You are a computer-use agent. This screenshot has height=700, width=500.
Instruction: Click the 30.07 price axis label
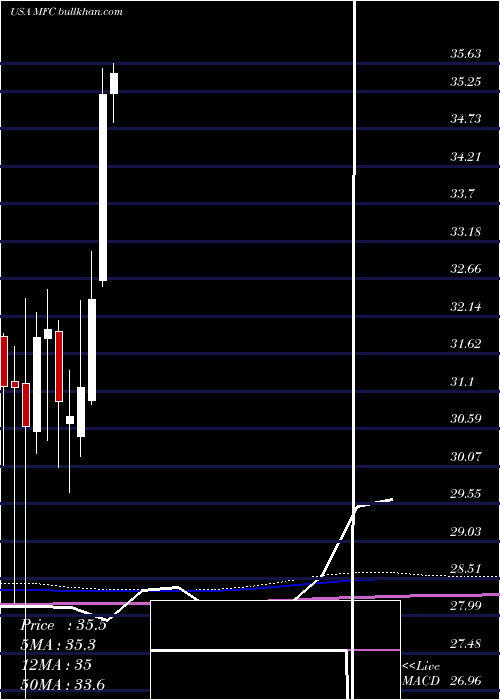pyautogui.click(x=466, y=457)
